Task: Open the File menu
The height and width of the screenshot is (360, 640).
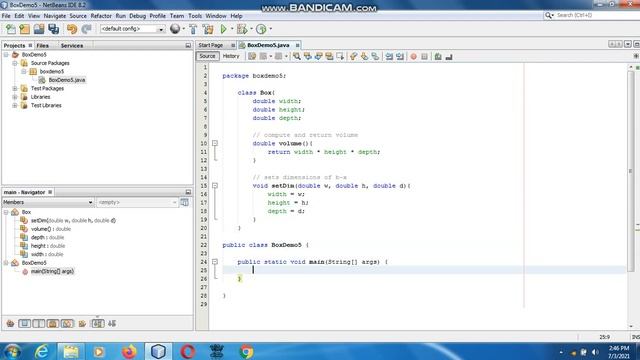Action: click(x=6, y=16)
